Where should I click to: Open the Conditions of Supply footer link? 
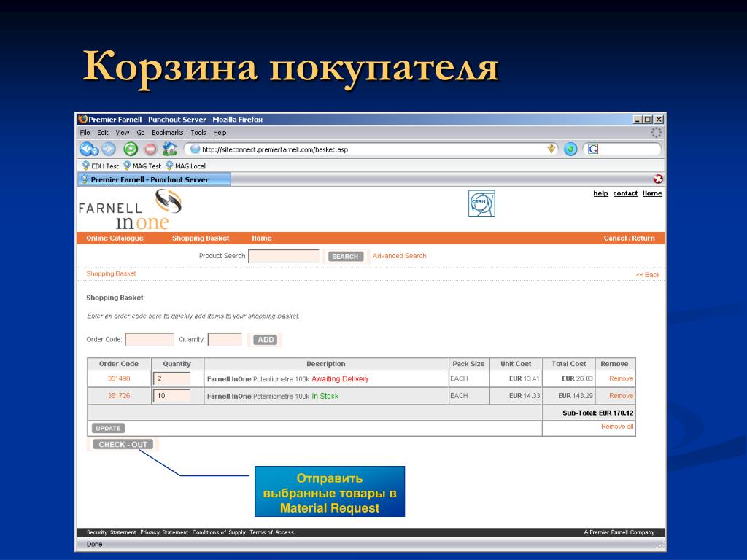219,532
